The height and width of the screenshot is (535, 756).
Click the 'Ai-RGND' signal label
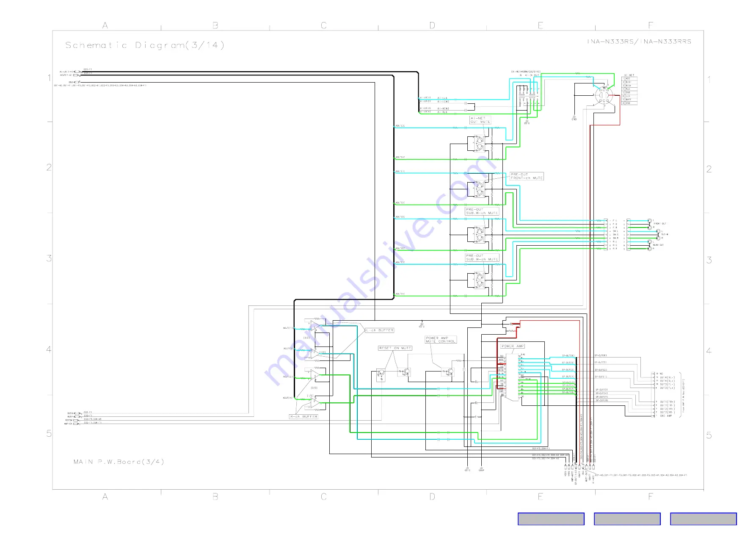coord(443,109)
